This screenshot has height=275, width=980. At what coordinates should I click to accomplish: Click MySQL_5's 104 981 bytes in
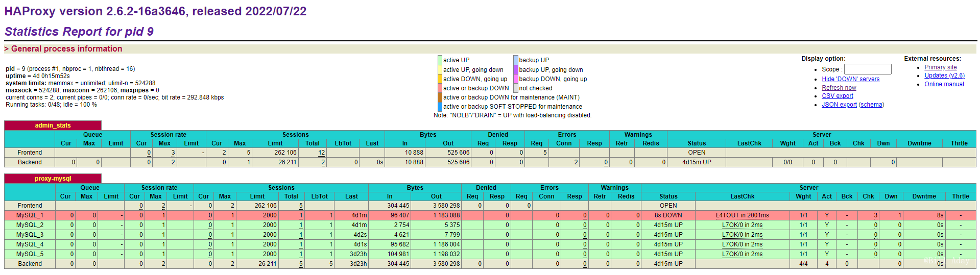coord(398,254)
